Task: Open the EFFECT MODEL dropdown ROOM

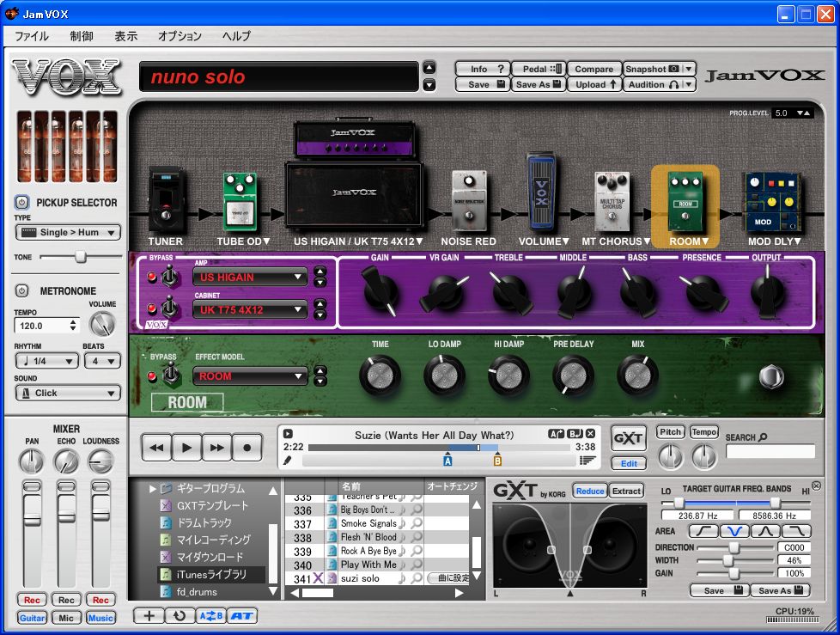Action: (250, 376)
